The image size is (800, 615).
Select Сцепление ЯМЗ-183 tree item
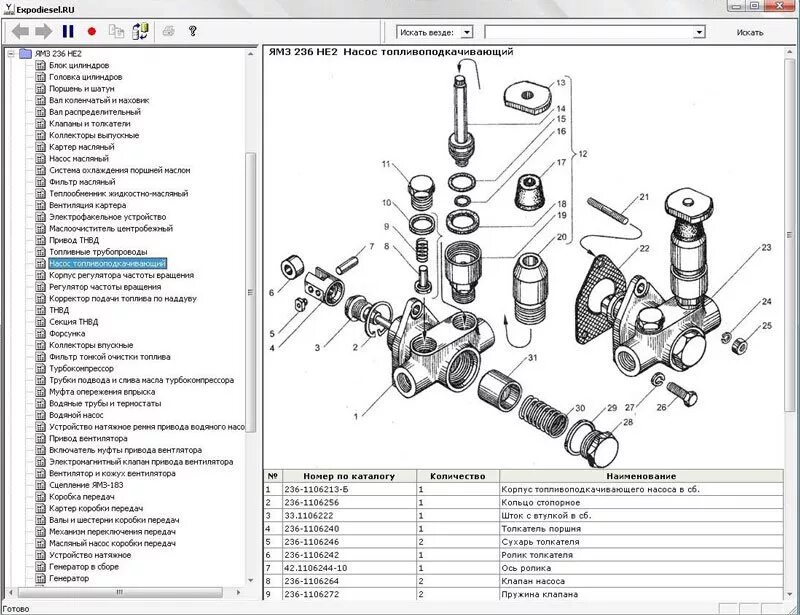pos(86,485)
